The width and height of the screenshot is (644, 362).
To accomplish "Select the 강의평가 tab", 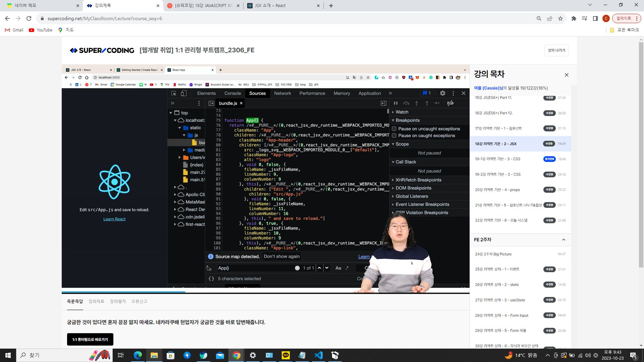I will coord(118,301).
